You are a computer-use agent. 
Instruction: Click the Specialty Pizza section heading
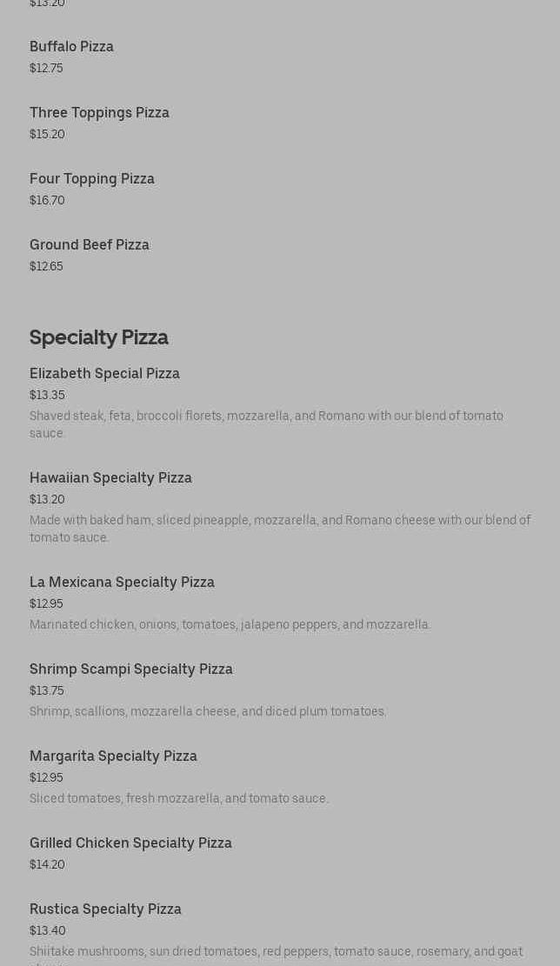tap(99, 336)
